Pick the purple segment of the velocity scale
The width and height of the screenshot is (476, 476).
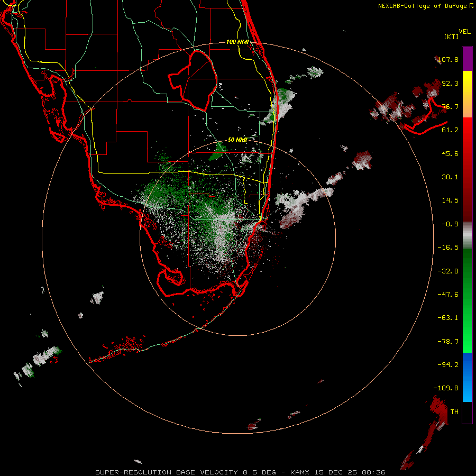[467, 59]
